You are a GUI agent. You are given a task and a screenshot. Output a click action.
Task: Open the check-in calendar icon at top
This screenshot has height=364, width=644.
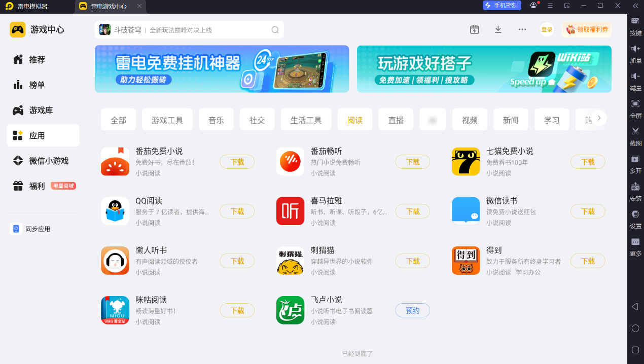[474, 29]
